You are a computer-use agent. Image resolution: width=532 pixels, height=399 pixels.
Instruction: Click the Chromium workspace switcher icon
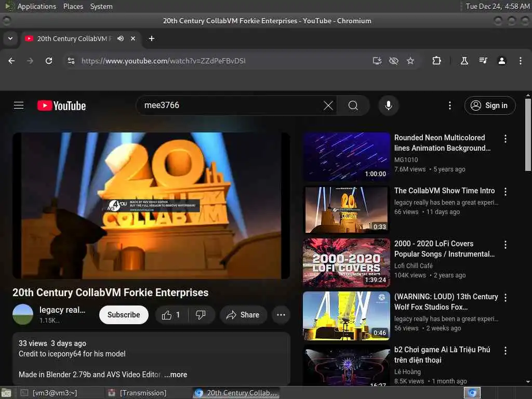pyautogui.click(x=472, y=393)
